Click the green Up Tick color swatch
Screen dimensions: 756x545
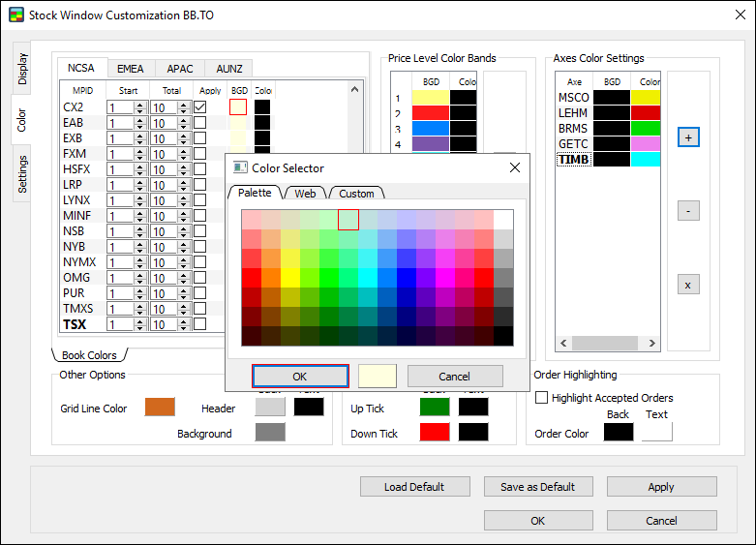tap(435, 409)
